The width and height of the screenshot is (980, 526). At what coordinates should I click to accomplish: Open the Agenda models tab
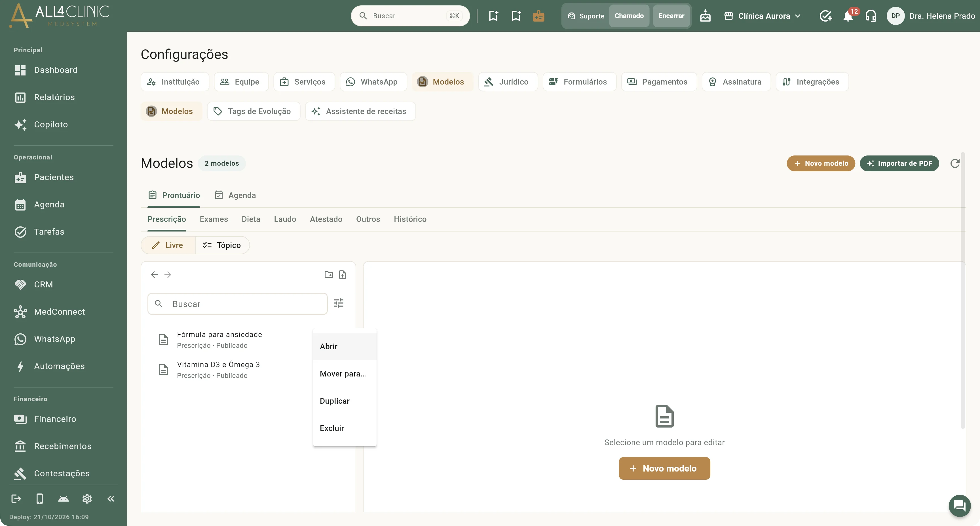235,195
